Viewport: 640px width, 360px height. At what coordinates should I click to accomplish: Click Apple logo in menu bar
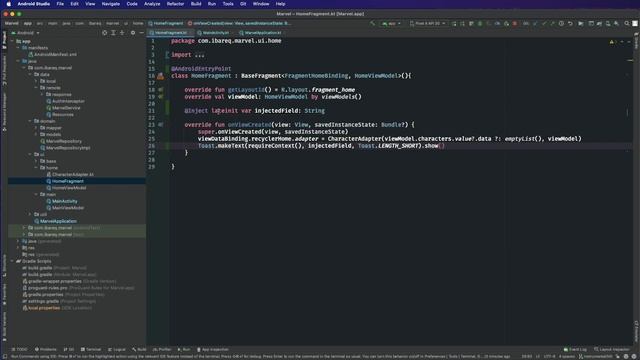(8, 4)
